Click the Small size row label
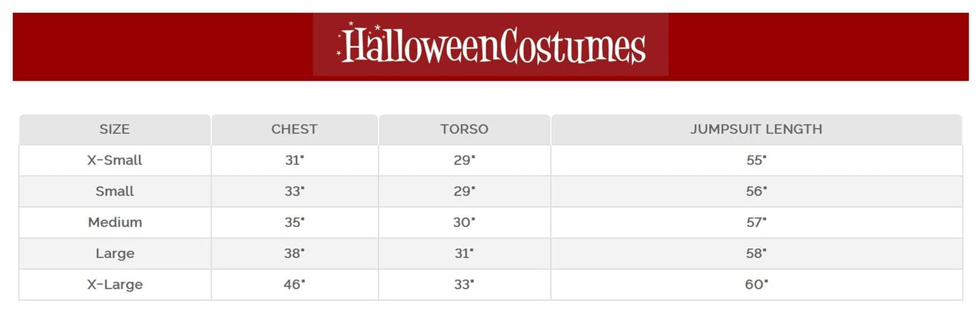980x319 pixels. 115,192
